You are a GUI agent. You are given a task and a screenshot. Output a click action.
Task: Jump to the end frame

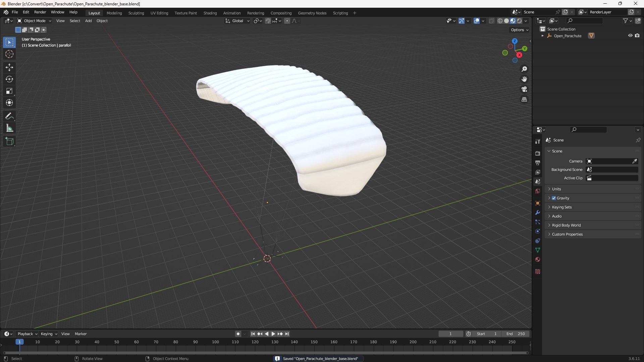(x=287, y=334)
